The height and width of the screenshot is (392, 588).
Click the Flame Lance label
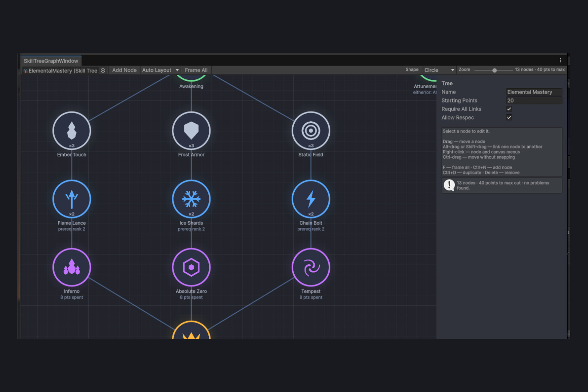[72, 223]
